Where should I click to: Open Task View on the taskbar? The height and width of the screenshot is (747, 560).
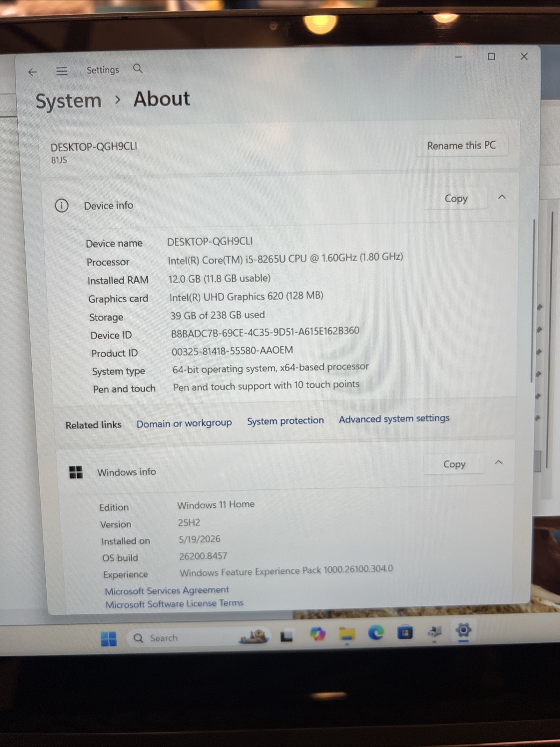click(286, 636)
